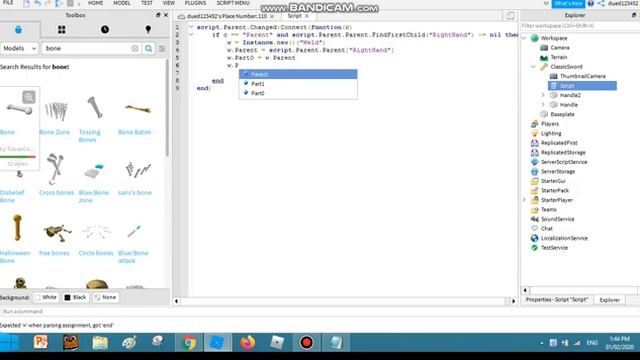Select Baseplate in Explorer
Screen dimensions: 640x360
[x=562, y=114]
